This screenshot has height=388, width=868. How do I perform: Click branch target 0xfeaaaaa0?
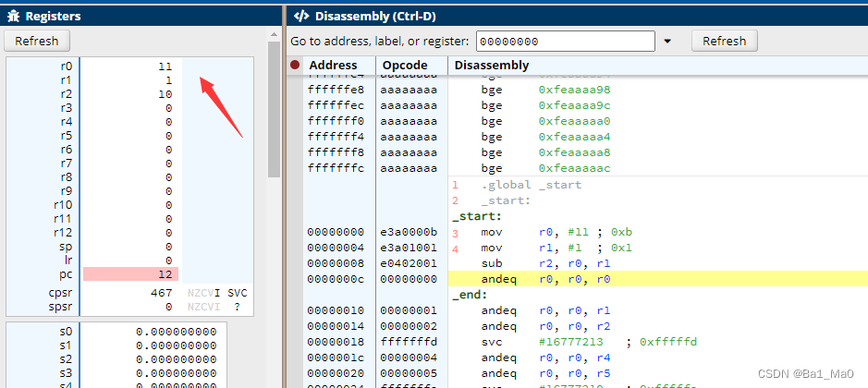tap(575, 121)
